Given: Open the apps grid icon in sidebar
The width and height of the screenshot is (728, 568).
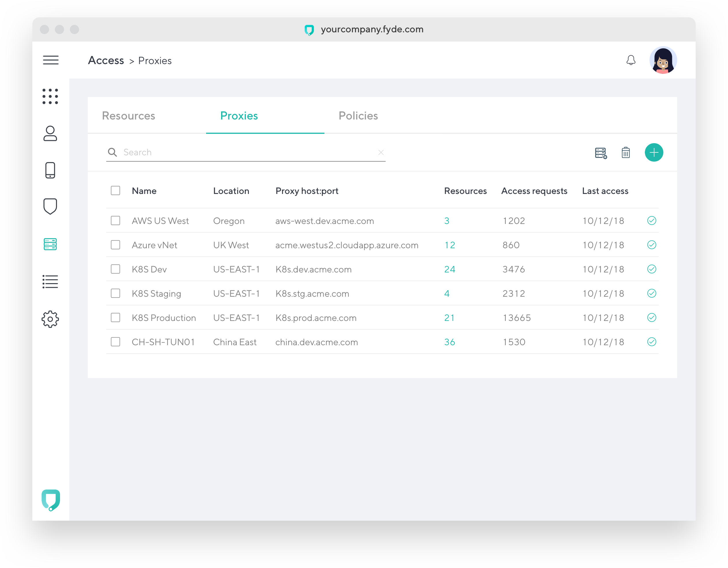Looking at the screenshot, I should coord(50,96).
